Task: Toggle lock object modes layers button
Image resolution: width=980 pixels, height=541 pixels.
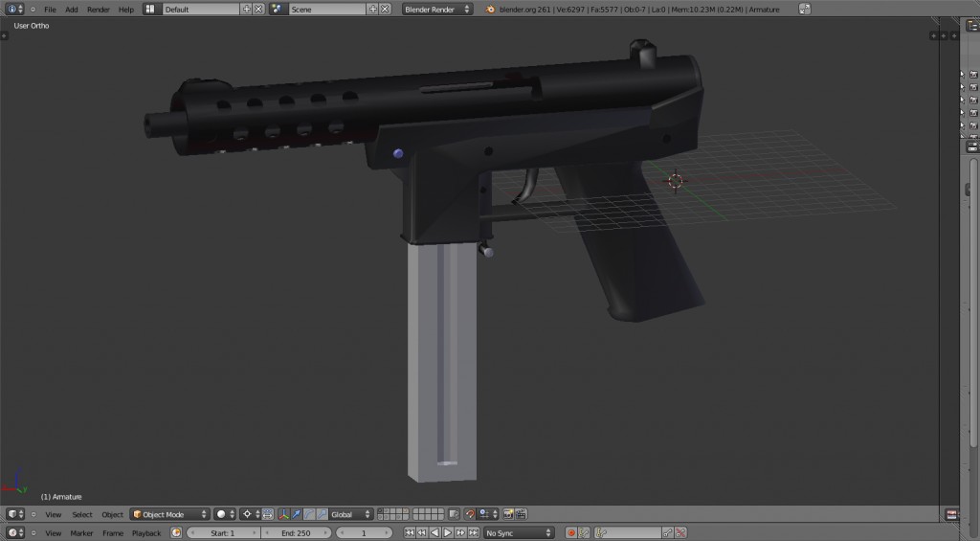Action: tap(454, 514)
